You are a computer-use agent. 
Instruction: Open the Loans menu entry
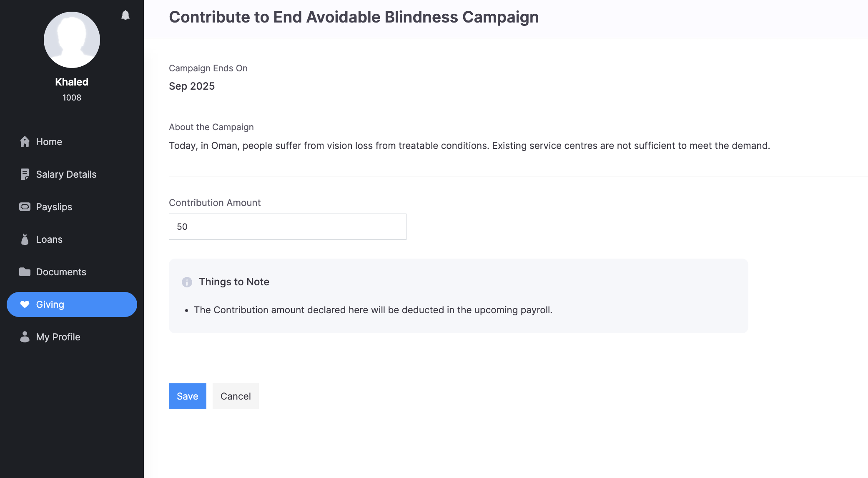[49, 239]
